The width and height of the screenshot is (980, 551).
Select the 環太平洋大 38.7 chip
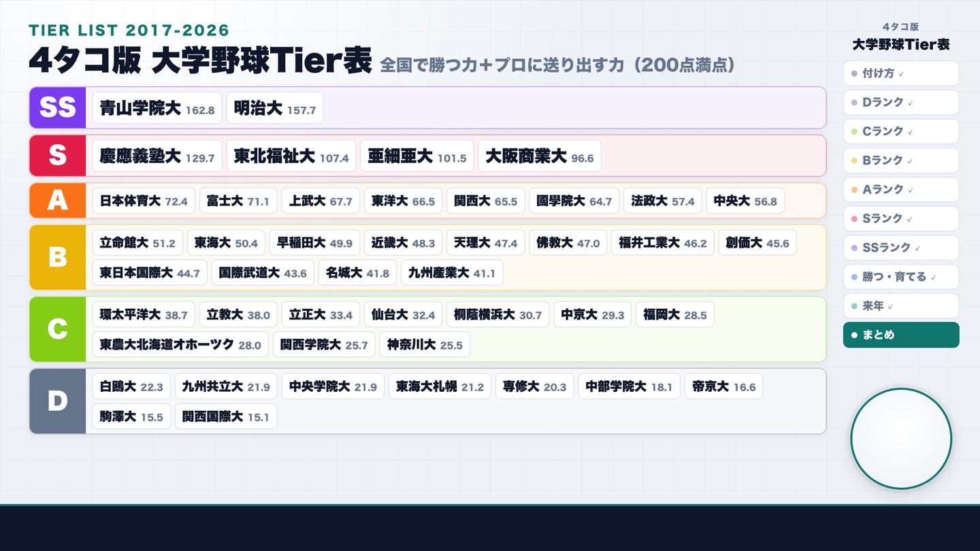144,314
